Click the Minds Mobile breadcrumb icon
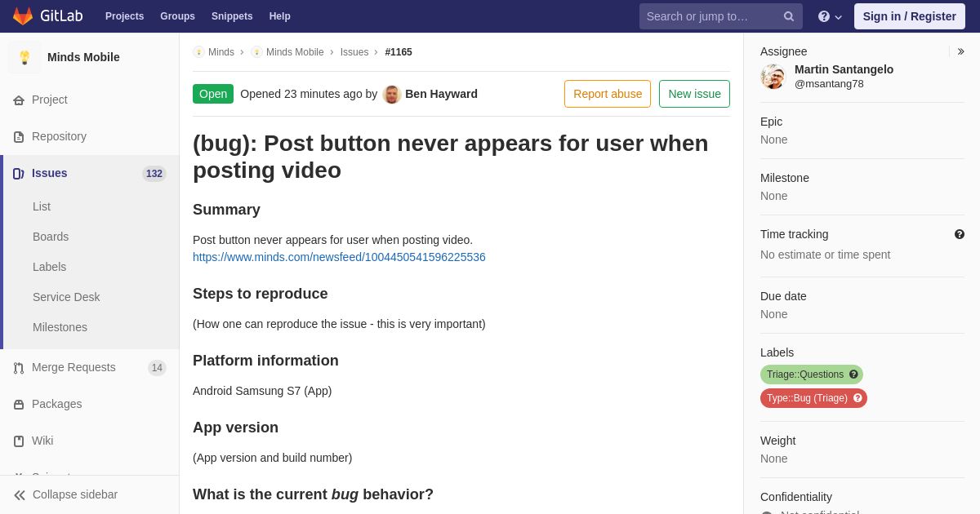Viewport: 980px width, 514px height. 256,52
